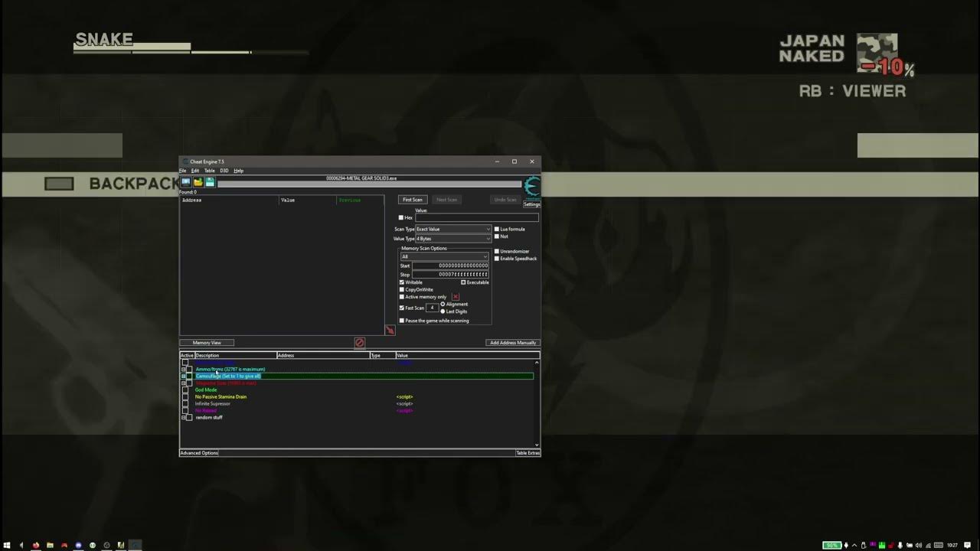Screen dimensions: 980x551
Task: Open the memory region All dropdown
Action: 444,257
